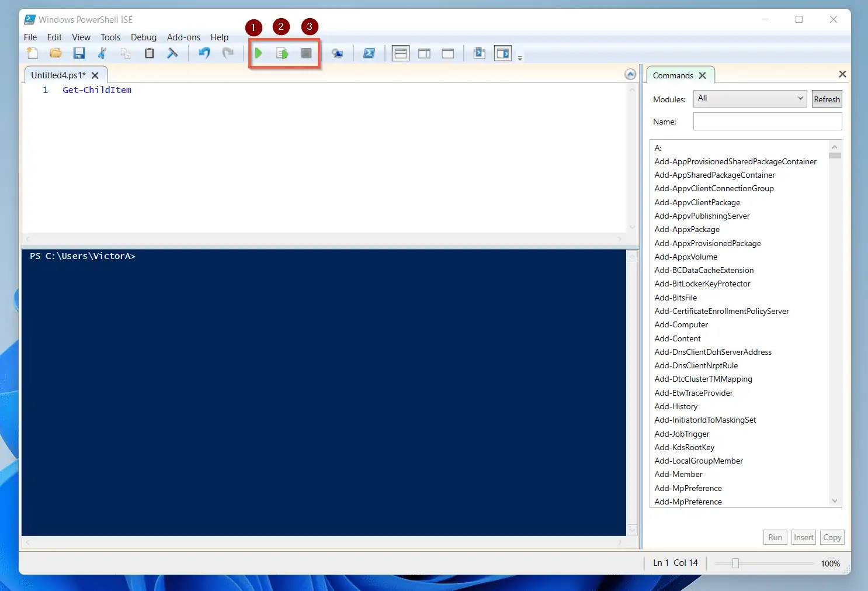Select Add-AppxPackage command

(687, 229)
